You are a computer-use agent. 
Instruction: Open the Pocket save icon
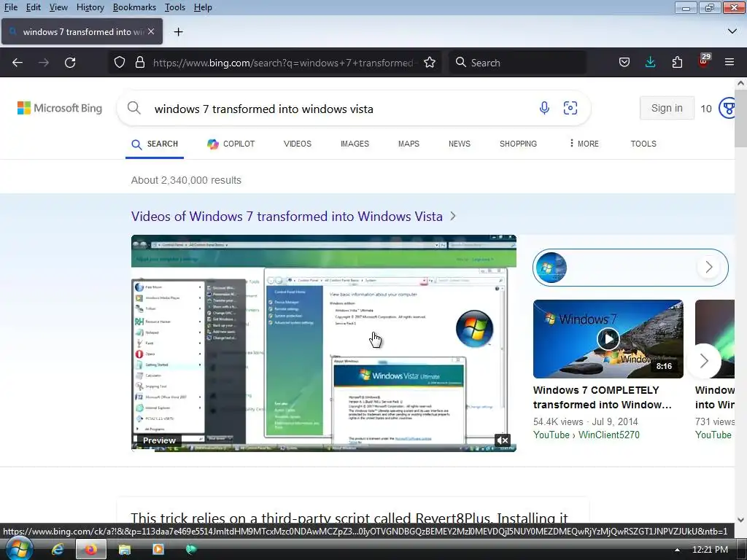[624, 63]
